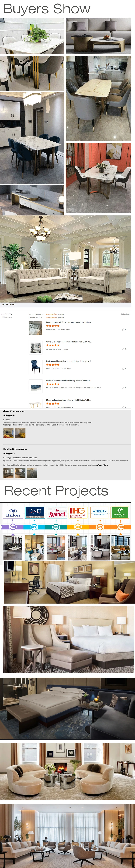Click the Holiday Inn logo
This screenshot has height=868, width=135.
tap(120, 513)
